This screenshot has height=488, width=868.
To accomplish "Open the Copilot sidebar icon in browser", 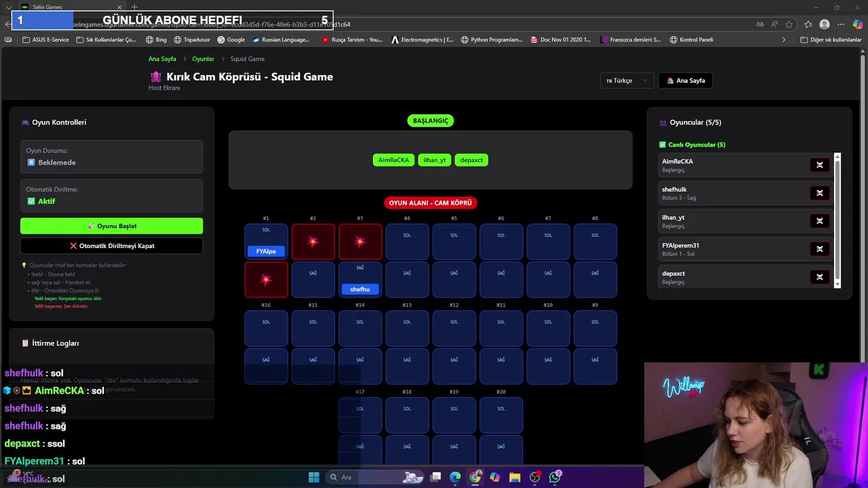I will [x=858, y=24].
